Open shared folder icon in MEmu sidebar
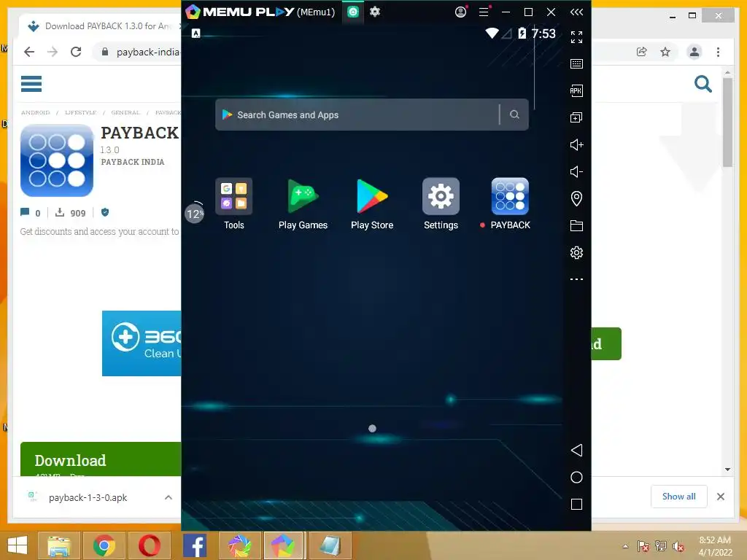Screen dimensions: 747x560 [576, 226]
